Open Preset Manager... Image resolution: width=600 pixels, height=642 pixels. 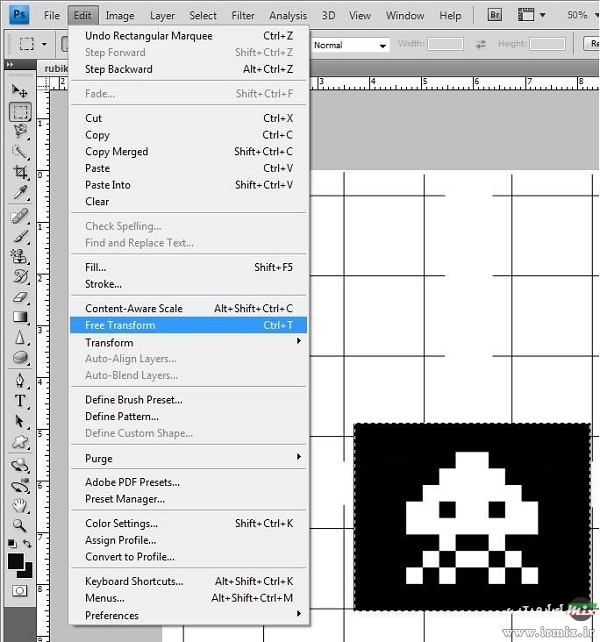pos(188,499)
